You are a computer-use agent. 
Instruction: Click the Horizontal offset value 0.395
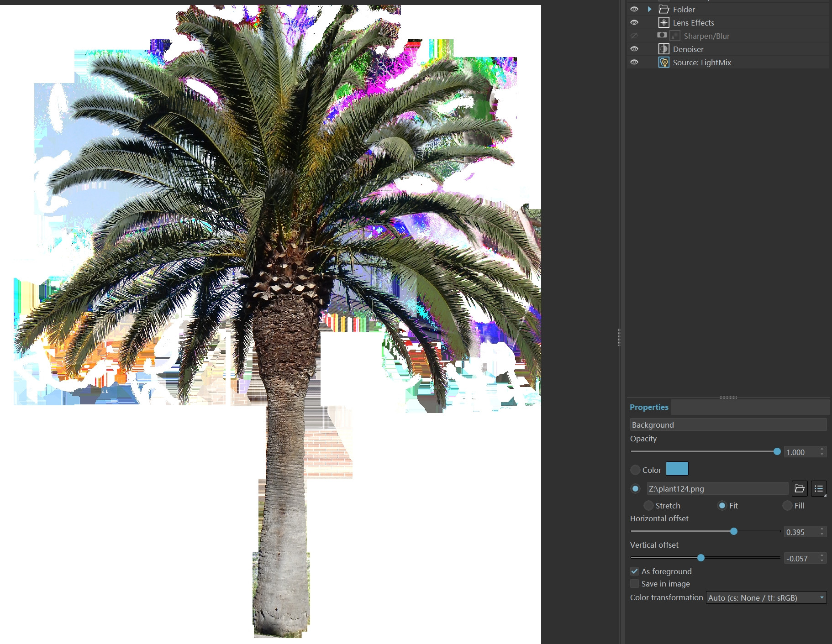click(801, 532)
